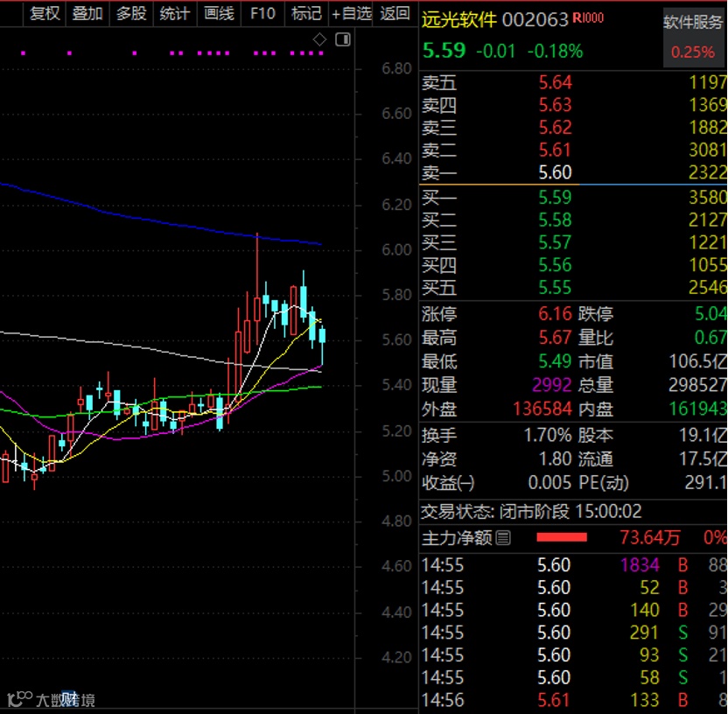
Task: Click the 市值 value 106.5亿
Action: (x=698, y=361)
